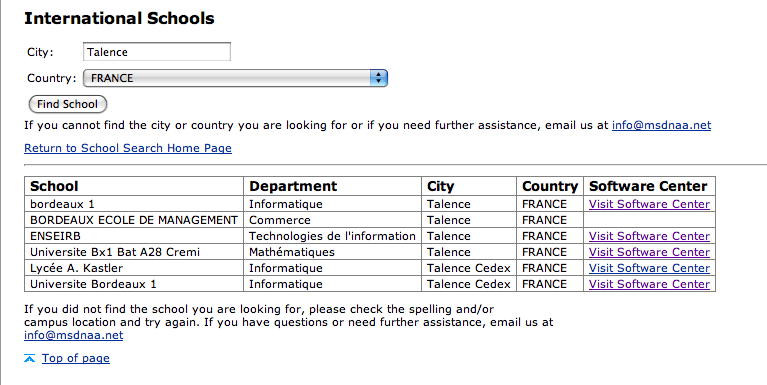Click the Software Center column header
The width and height of the screenshot is (767, 385).
(x=649, y=186)
